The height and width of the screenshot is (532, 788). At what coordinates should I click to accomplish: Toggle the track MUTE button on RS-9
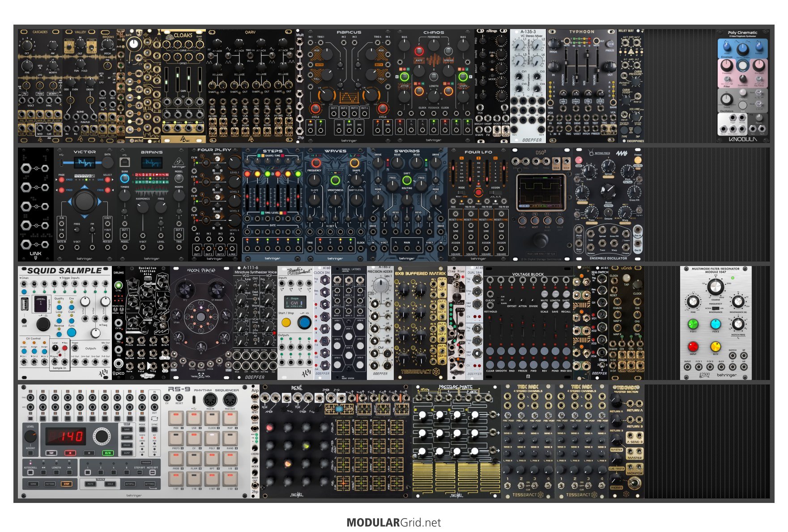91,484
